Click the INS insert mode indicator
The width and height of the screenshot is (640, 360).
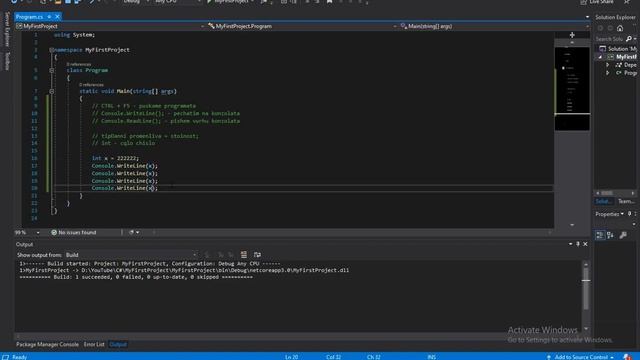(x=431, y=357)
